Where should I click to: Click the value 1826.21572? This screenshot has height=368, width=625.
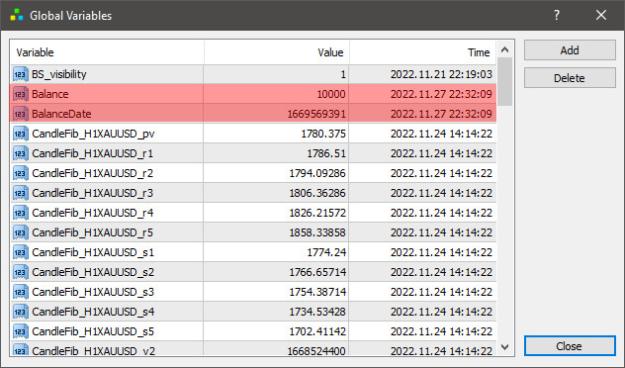(x=317, y=213)
